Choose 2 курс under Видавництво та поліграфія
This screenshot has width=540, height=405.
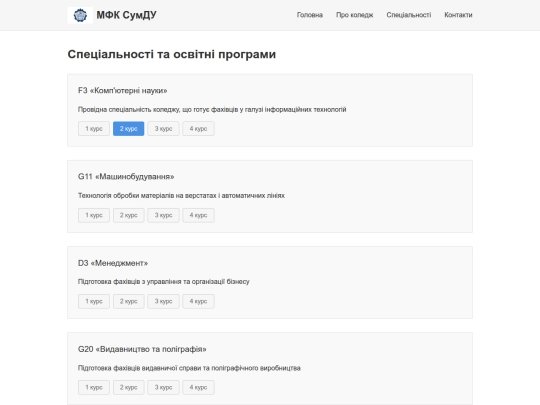point(128,387)
